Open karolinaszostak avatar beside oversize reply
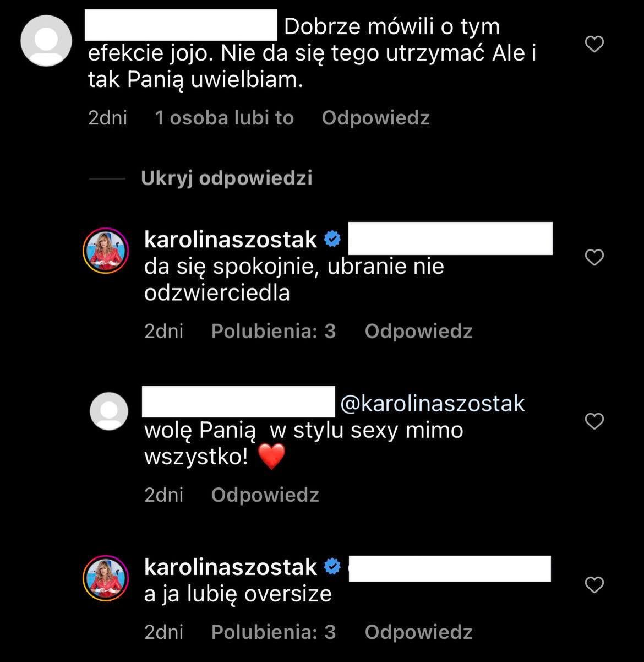This screenshot has width=644, height=662. [106, 578]
